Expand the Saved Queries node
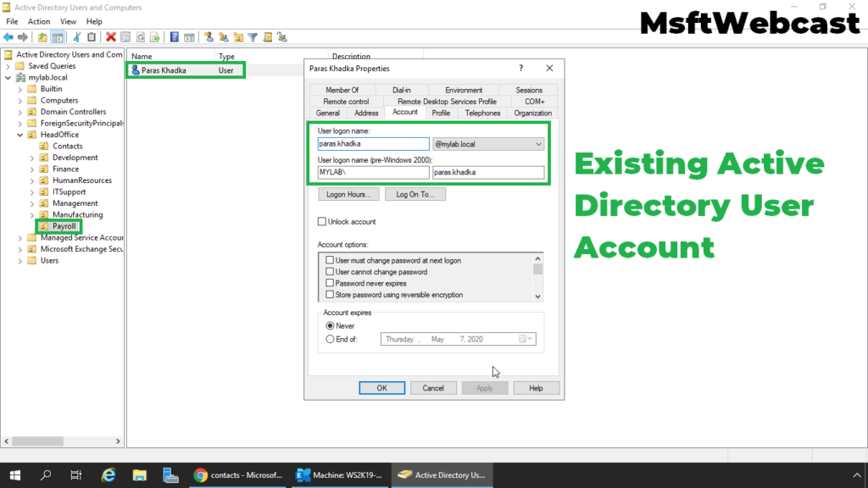This screenshot has height=488, width=868. click(x=8, y=66)
